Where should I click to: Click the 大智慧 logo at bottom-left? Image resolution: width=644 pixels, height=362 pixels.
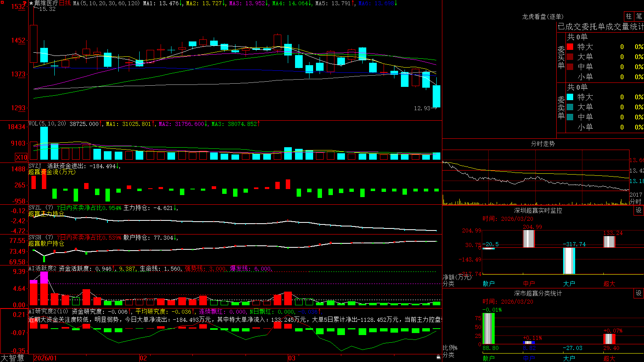coord(12,358)
